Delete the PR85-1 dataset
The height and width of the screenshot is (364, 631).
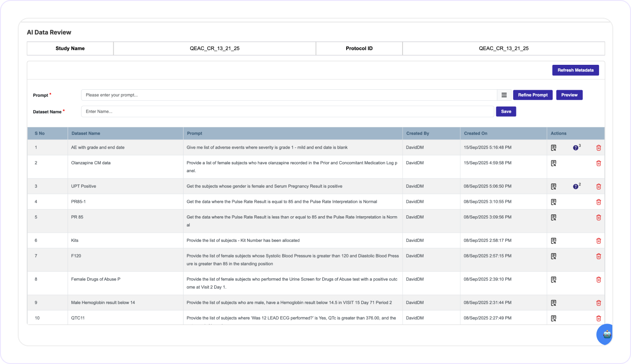point(599,202)
